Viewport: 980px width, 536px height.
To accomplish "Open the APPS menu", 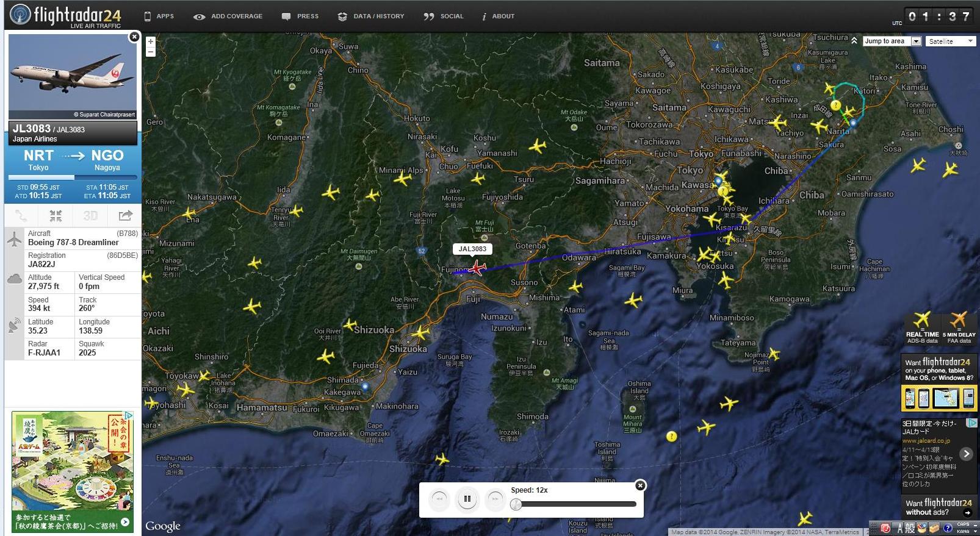I will tap(159, 16).
